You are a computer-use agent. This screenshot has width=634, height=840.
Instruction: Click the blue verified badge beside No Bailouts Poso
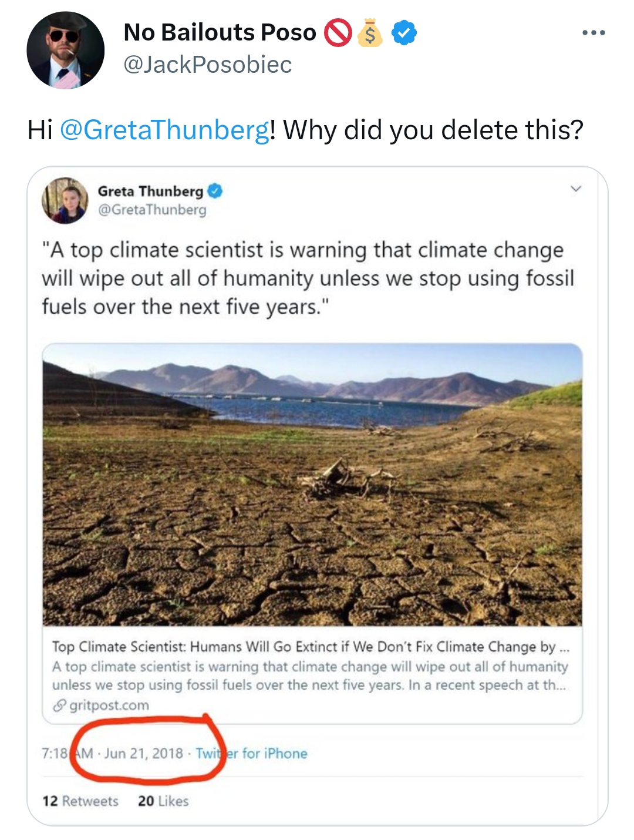click(404, 33)
